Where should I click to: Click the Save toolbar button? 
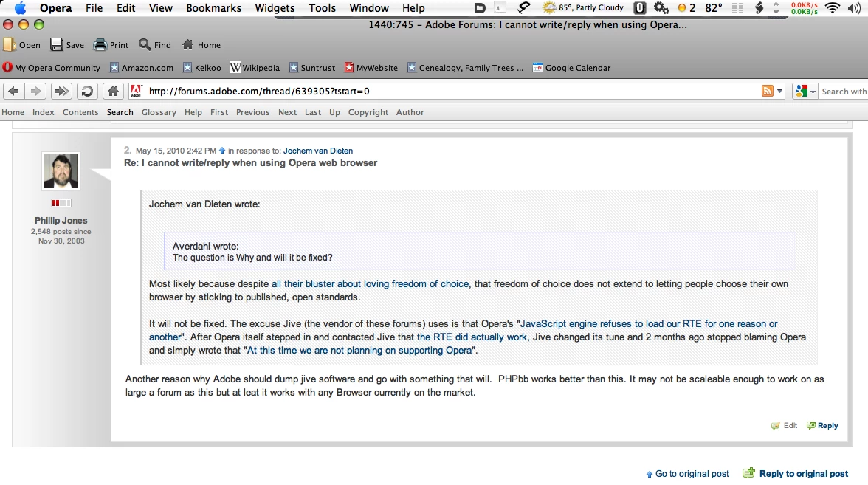pyautogui.click(x=68, y=45)
